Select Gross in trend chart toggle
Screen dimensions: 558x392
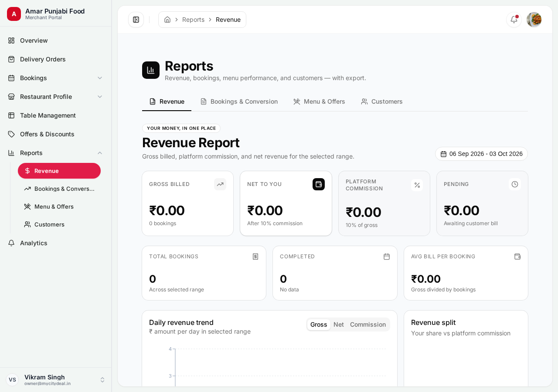(319, 324)
